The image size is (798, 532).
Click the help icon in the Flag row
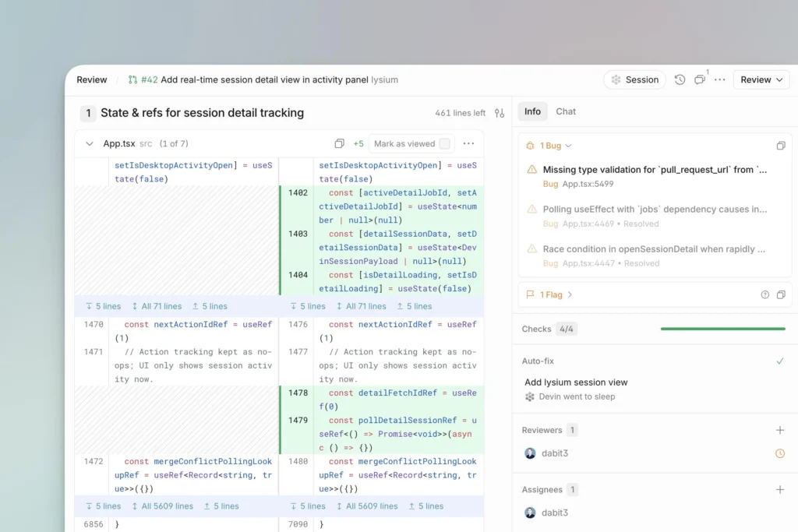765,295
